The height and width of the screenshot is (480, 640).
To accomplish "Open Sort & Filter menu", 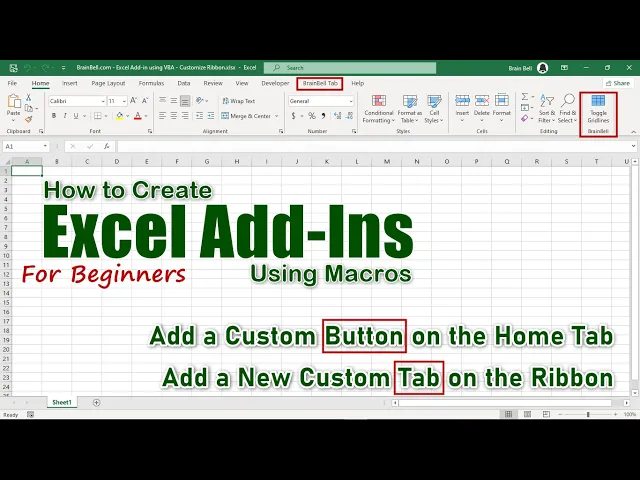I will tap(547, 109).
